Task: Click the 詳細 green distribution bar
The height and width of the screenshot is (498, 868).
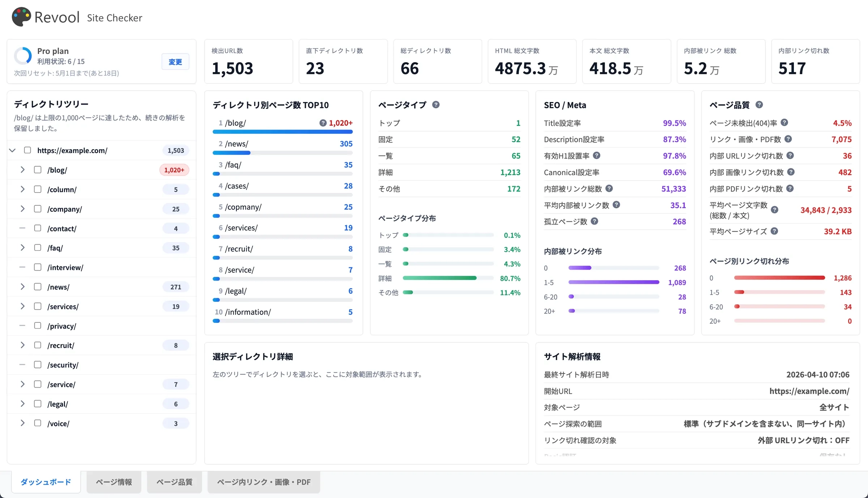Action: (x=439, y=278)
